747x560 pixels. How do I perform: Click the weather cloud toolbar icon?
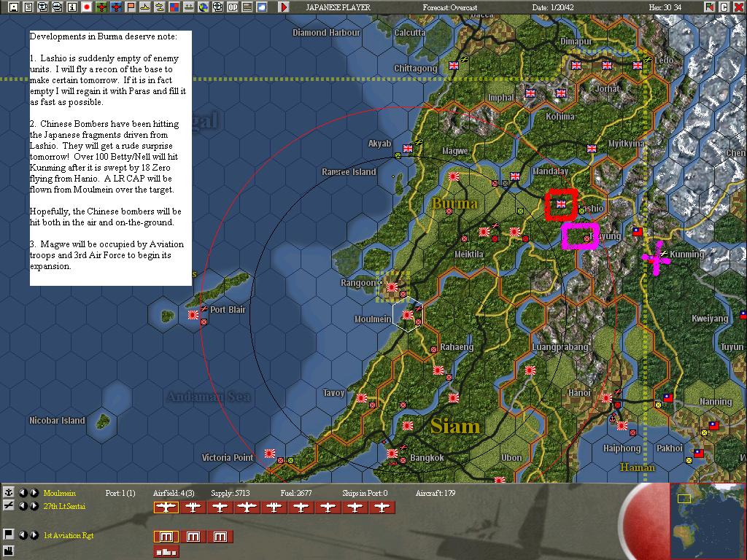(x=262, y=7)
